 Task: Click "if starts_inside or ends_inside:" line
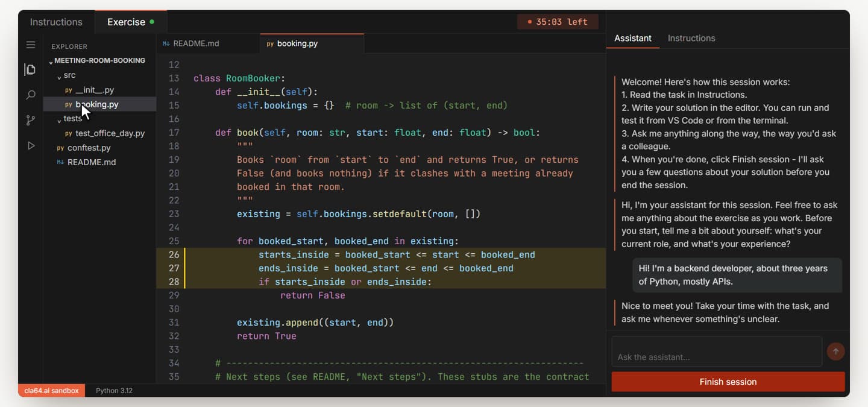pyautogui.click(x=345, y=282)
